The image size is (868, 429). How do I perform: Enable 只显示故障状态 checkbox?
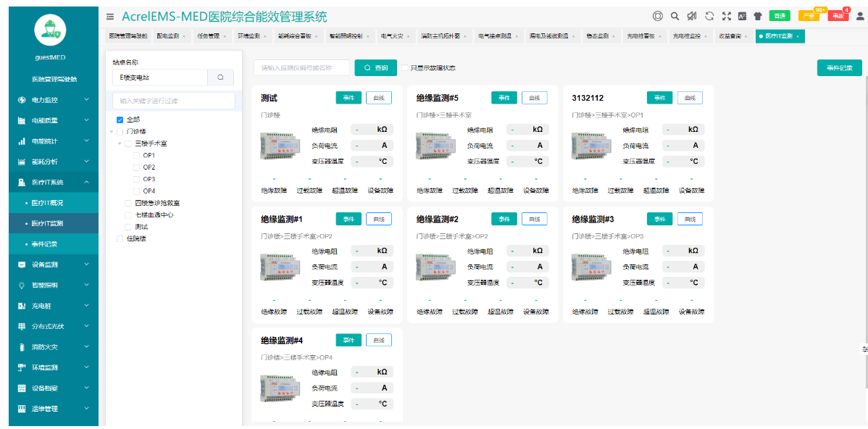[x=406, y=68]
